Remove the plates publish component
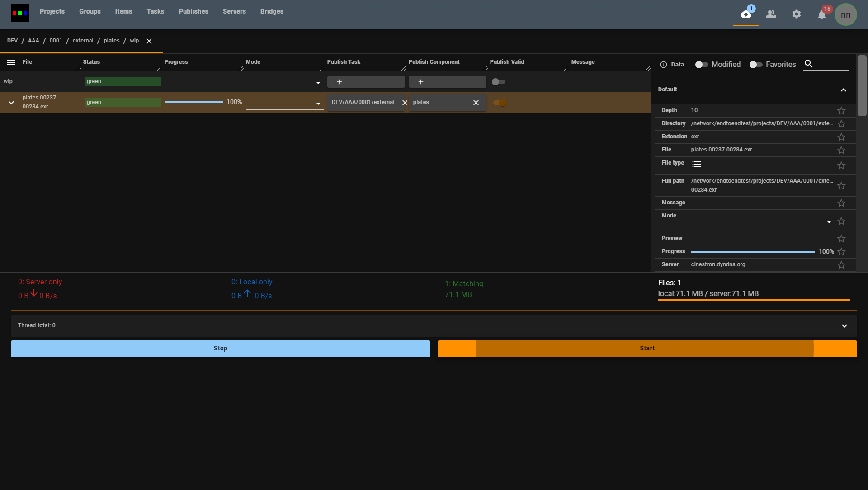Viewport: 868px width, 490px height. coord(476,103)
